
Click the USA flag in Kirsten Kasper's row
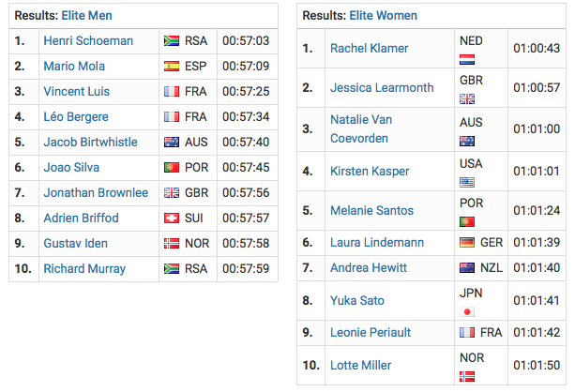coord(467,182)
